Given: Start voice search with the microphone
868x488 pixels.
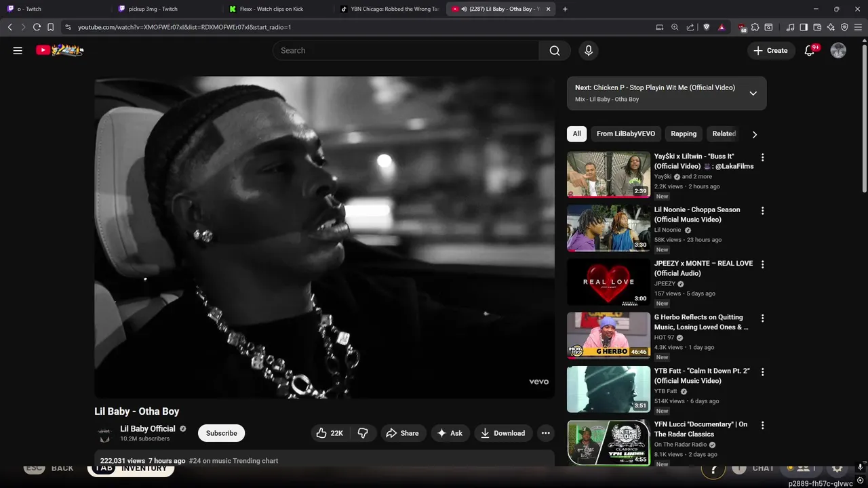Looking at the screenshot, I should click(589, 51).
